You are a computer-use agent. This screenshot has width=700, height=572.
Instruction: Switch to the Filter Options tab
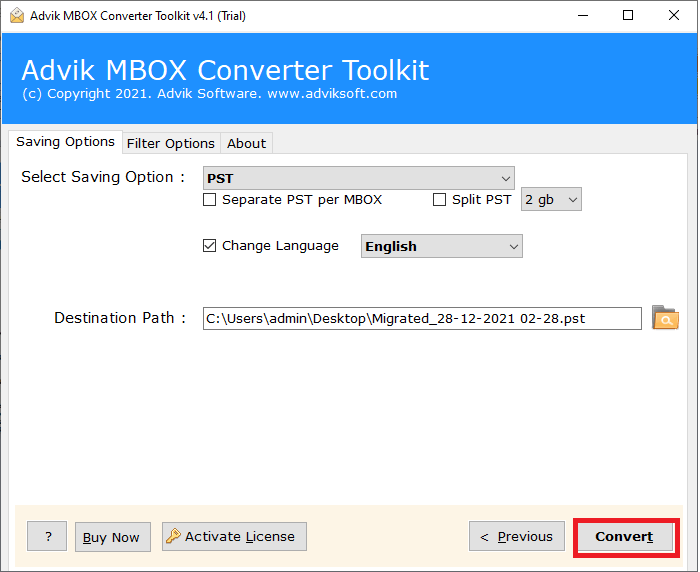click(171, 143)
